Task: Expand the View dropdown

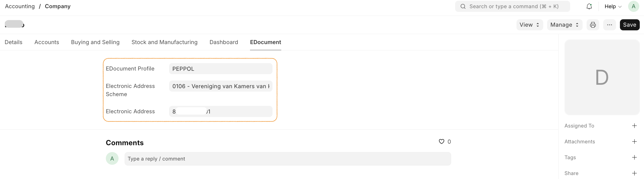Action: [x=529, y=25]
